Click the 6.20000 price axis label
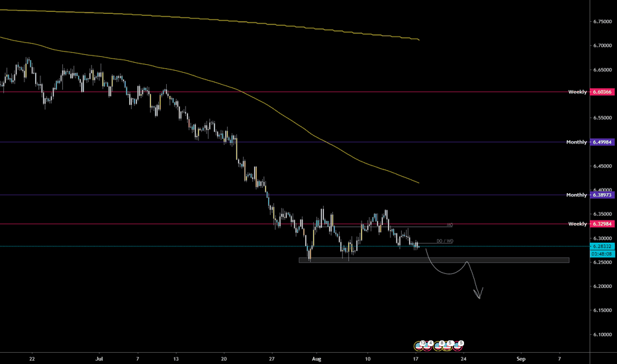The width and height of the screenshot is (617, 364). click(602, 286)
